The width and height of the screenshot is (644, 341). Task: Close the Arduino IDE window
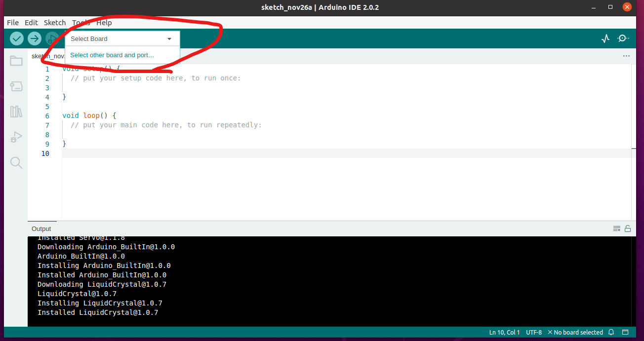(627, 7)
